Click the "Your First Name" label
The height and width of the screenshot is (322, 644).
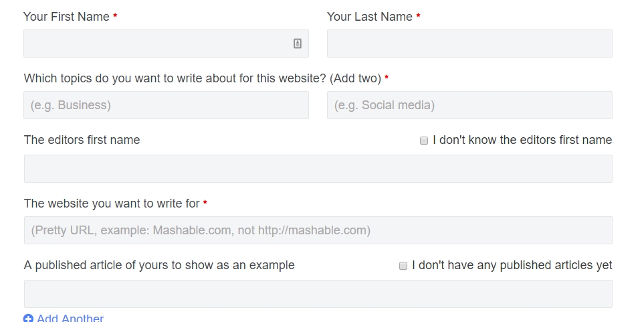[x=66, y=17]
